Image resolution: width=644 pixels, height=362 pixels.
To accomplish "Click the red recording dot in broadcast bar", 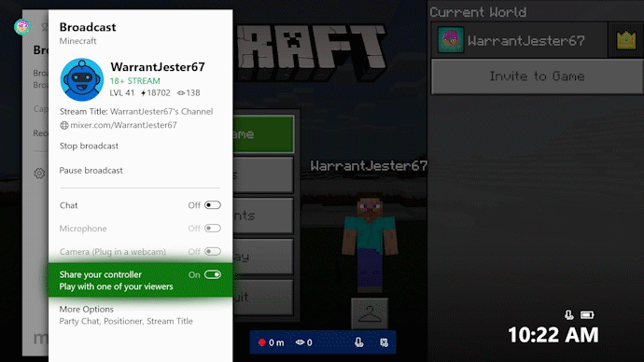I will coord(261,342).
